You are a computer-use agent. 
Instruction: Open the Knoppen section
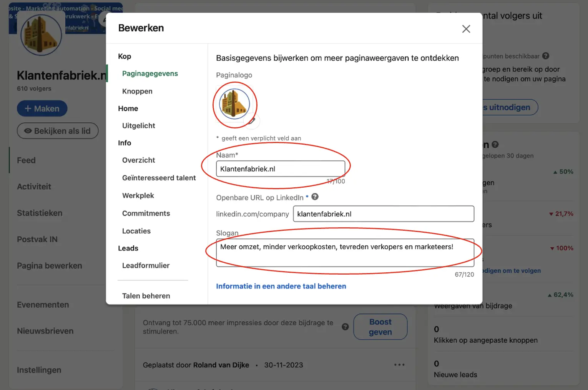tap(137, 91)
